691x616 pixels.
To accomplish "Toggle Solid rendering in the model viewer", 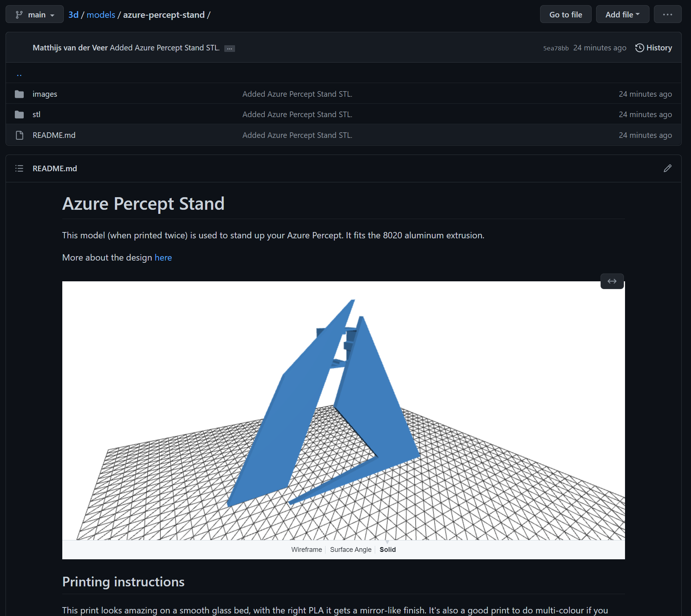I will [x=387, y=550].
